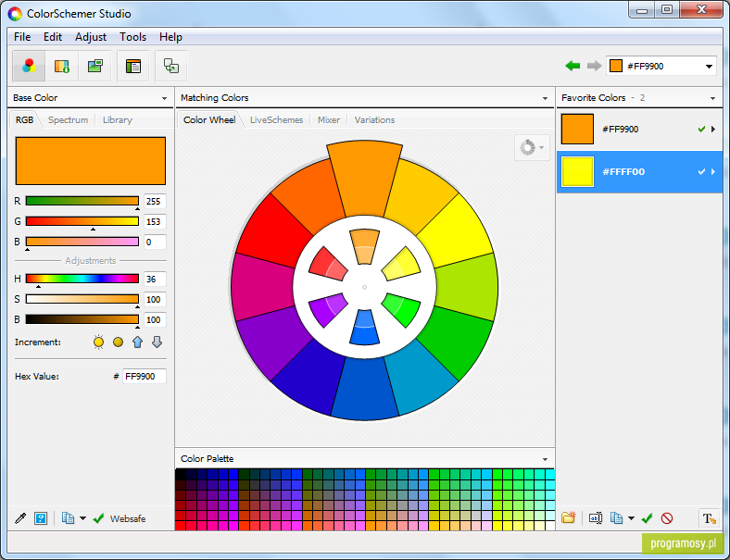Switch to the Spectrum tab
This screenshot has width=730, height=560.
pyautogui.click(x=68, y=120)
